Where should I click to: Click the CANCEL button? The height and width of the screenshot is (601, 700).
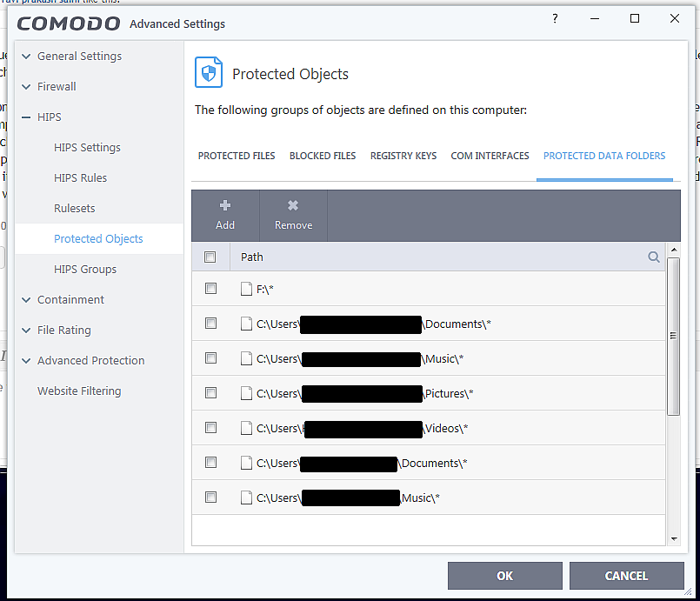click(626, 576)
